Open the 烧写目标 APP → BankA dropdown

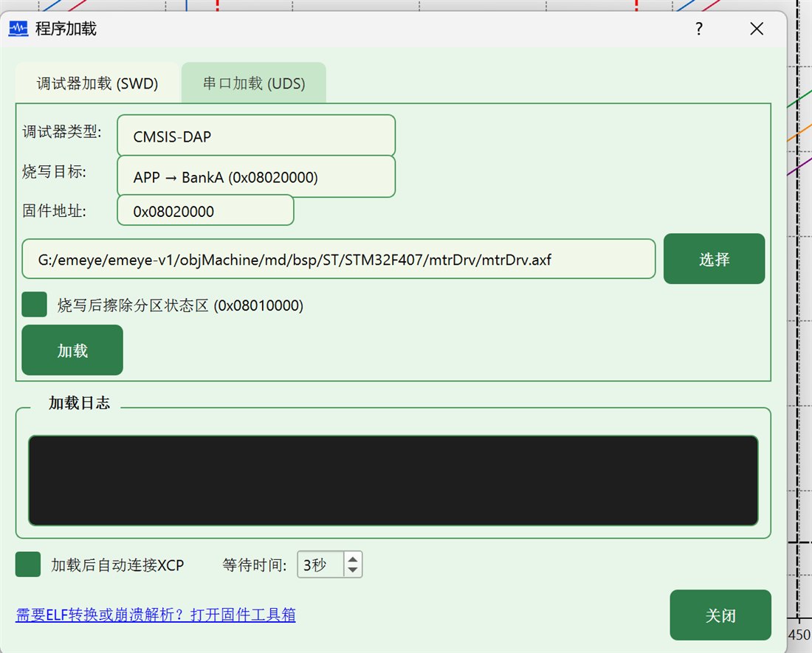click(x=256, y=177)
